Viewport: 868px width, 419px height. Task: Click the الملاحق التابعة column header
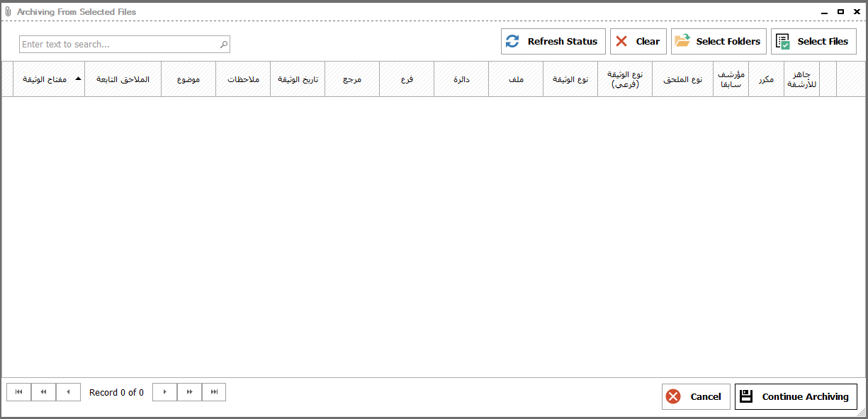click(x=123, y=79)
